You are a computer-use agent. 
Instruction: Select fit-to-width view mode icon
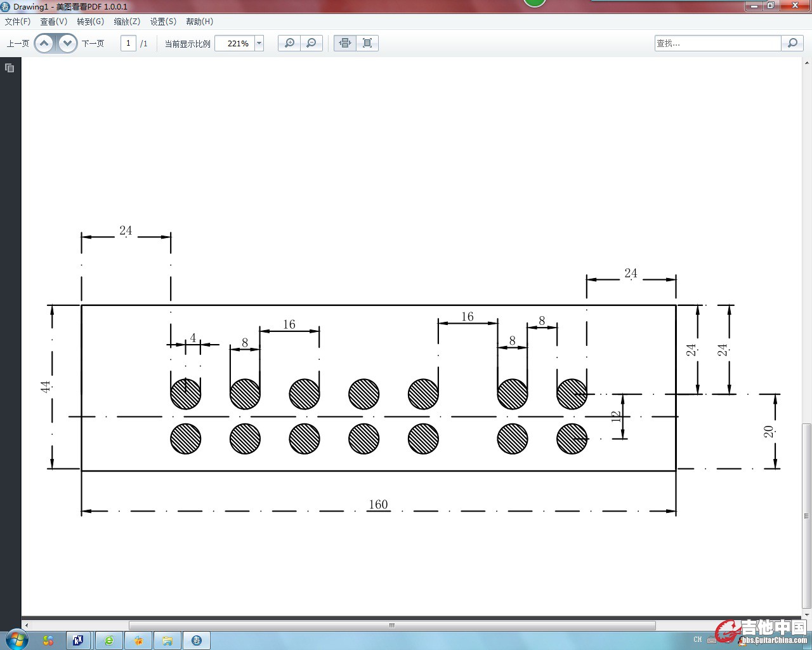pyautogui.click(x=345, y=43)
